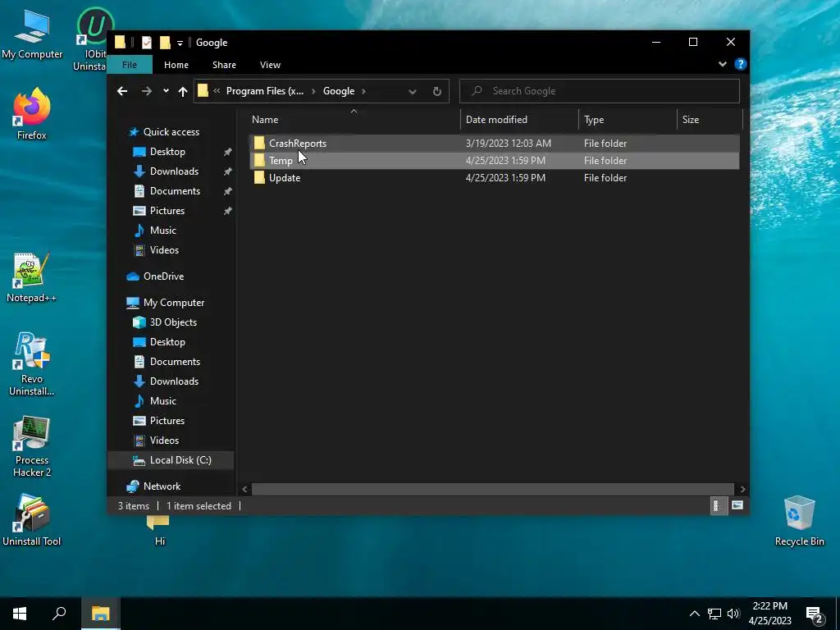Click Google breadcrumb in address bar
This screenshot has width=840, height=630.
pos(339,91)
